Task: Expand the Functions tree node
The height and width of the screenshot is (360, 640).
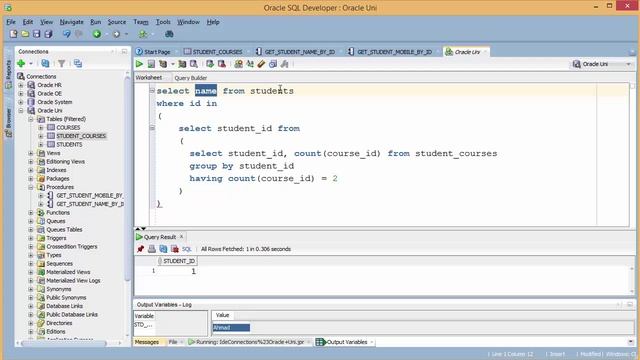Action: tap(31, 213)
